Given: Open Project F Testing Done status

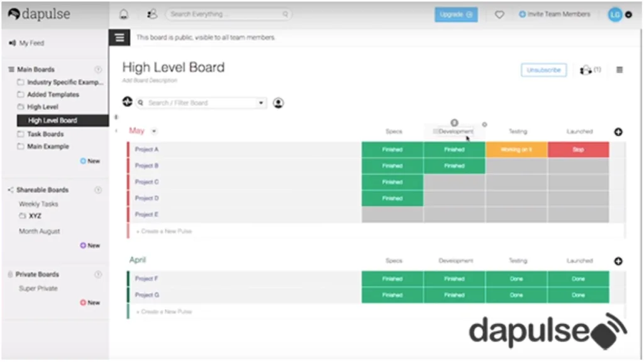Looking at the screenshot, I should [x=516, y=279].
